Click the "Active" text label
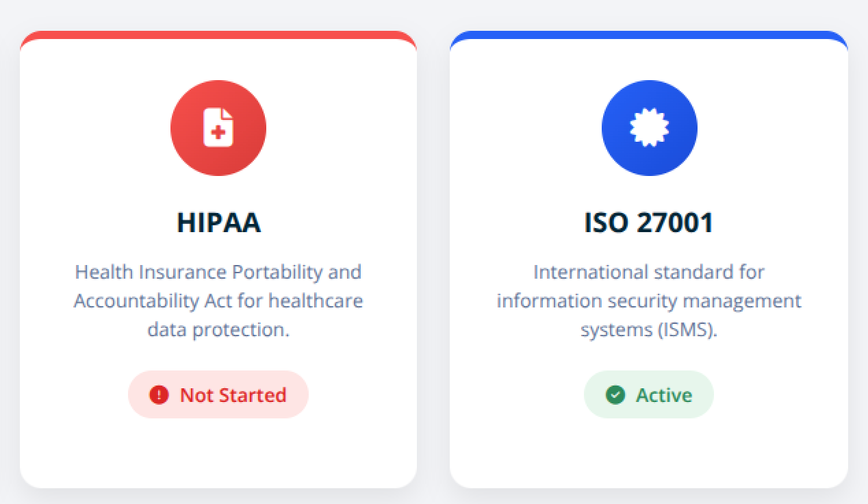Viewport: 868px width, 504px height. coord(664,395)
